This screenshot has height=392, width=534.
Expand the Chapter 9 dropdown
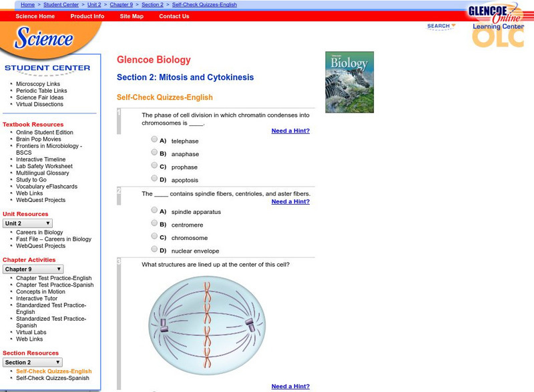point(33,269)
